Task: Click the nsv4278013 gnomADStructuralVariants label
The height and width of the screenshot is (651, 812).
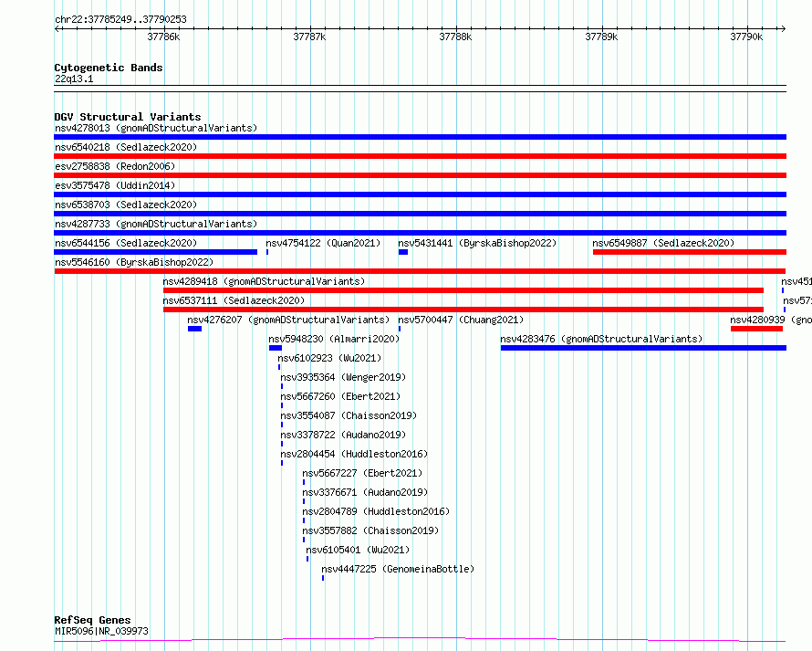Action: click(x=156, y=128)
